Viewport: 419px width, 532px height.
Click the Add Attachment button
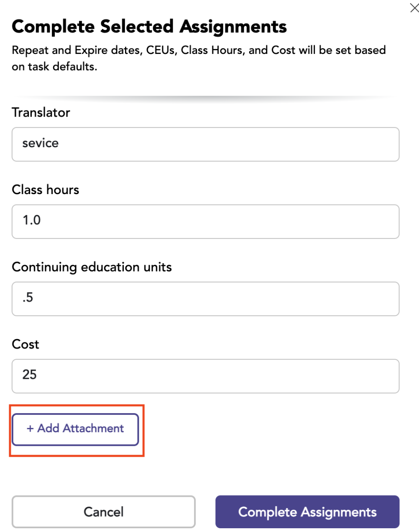click(75, 430)
